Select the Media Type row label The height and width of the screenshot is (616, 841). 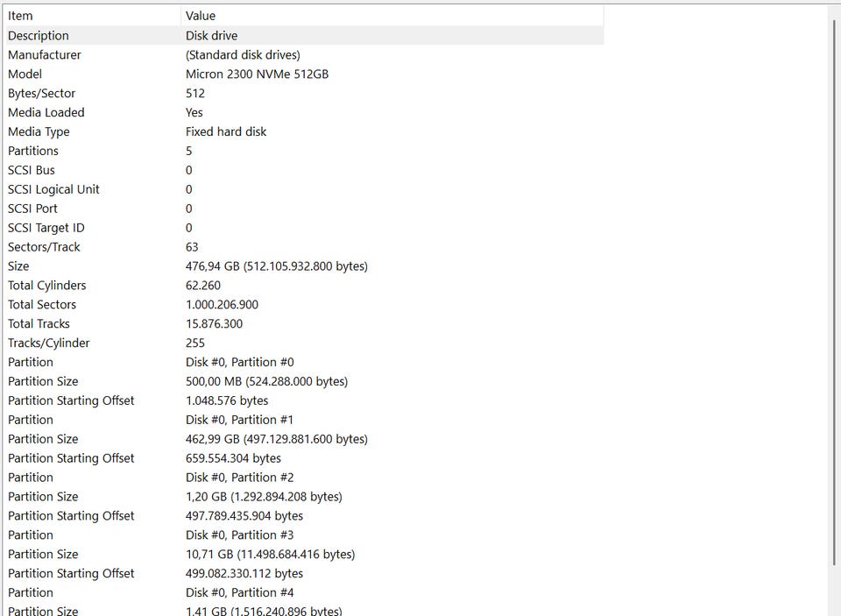(x=39, y=132)
